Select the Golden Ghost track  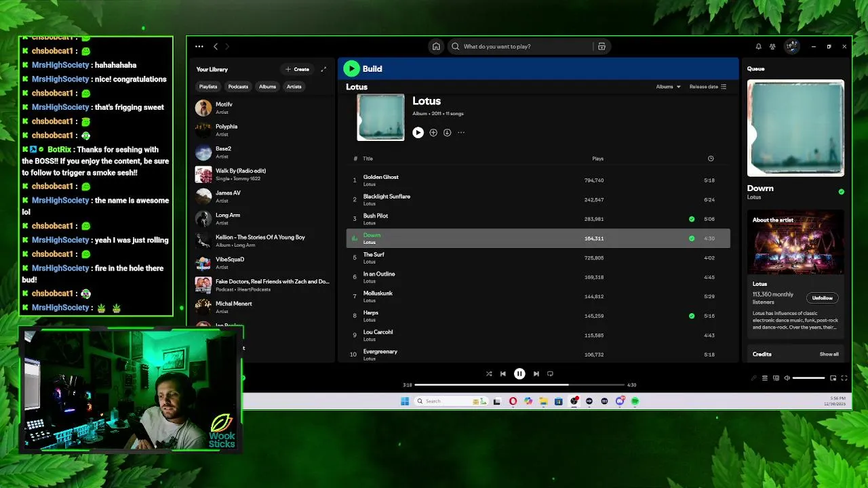pyautogui.click(x=538, y=180)
